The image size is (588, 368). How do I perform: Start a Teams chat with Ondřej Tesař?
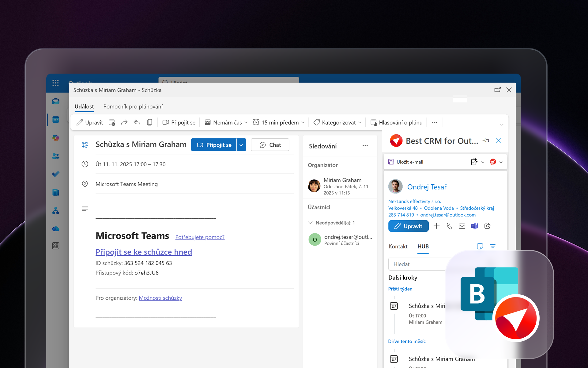click(x=475, y=226)
